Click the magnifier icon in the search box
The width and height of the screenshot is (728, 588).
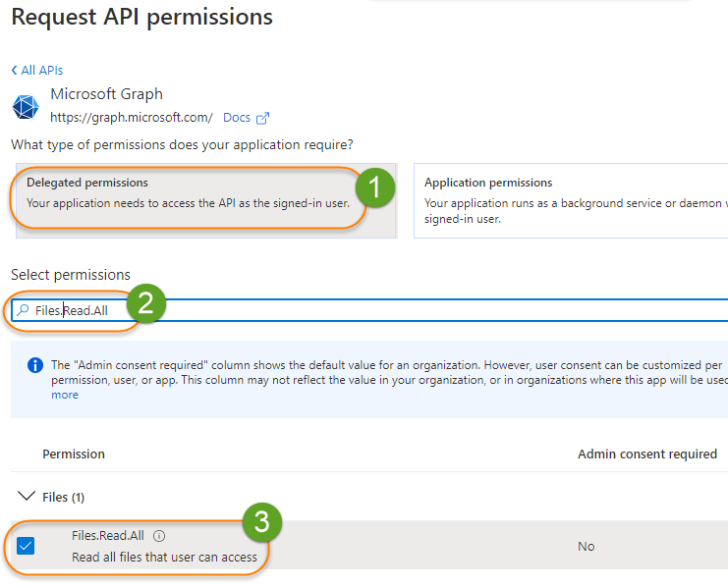(x=23, y=310)
